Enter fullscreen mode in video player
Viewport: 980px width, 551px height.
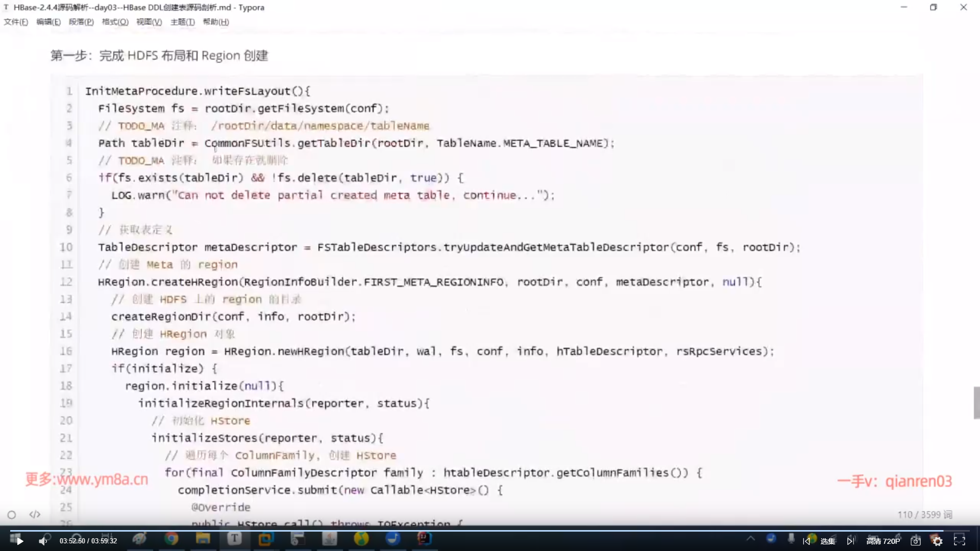click(960, 541)
